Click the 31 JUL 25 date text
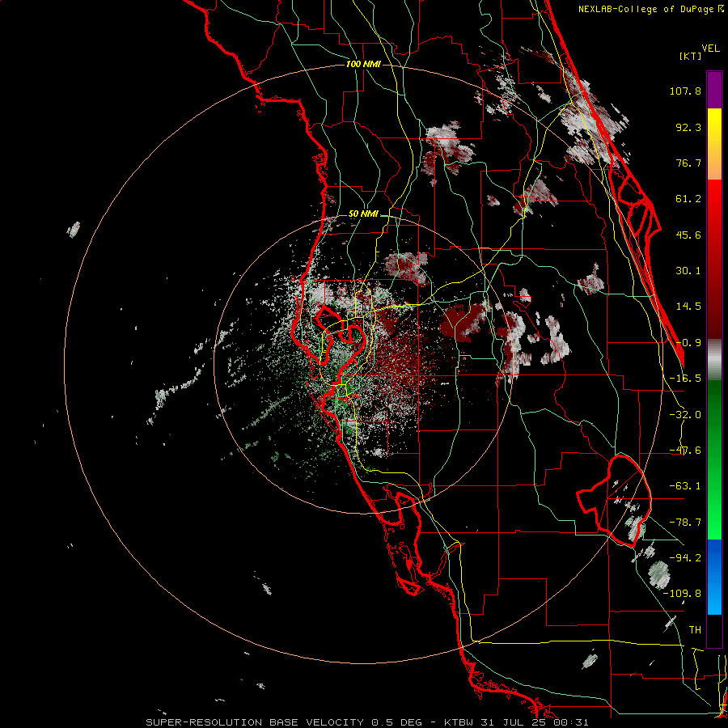The height and width of the screenshot is (728, 728). point(515,722)
